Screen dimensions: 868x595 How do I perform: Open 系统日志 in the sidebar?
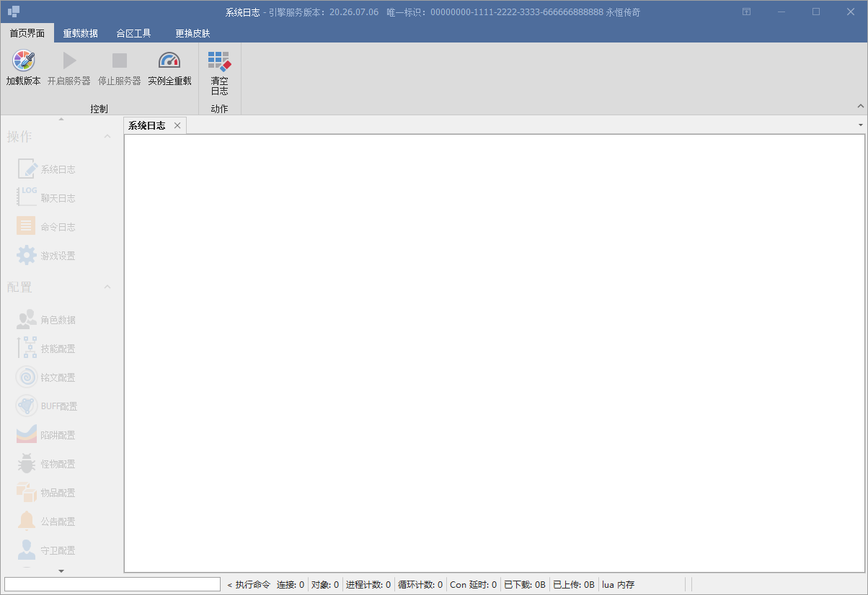[46, 169]
